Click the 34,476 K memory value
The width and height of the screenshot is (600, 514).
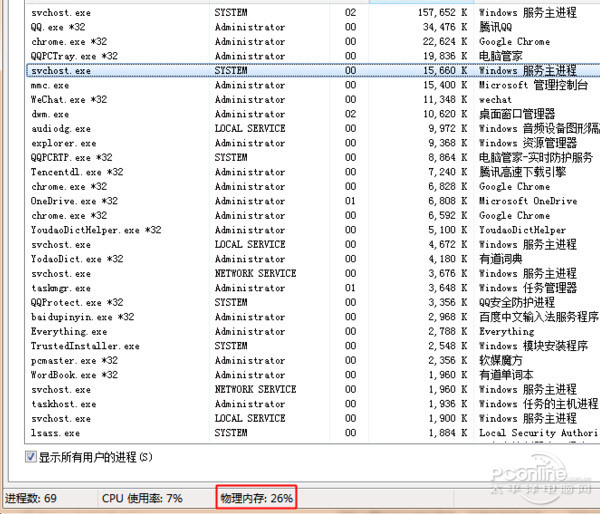(445, 27)
